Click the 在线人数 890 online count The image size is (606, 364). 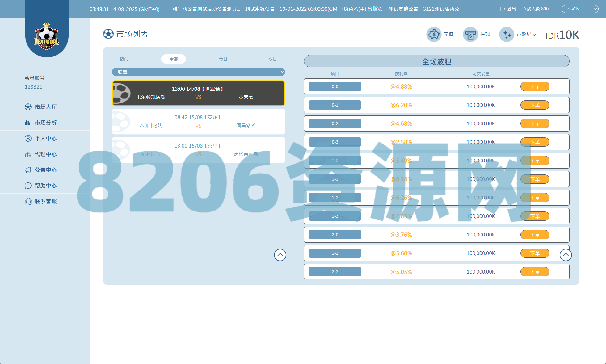click(x=536, y=9)
